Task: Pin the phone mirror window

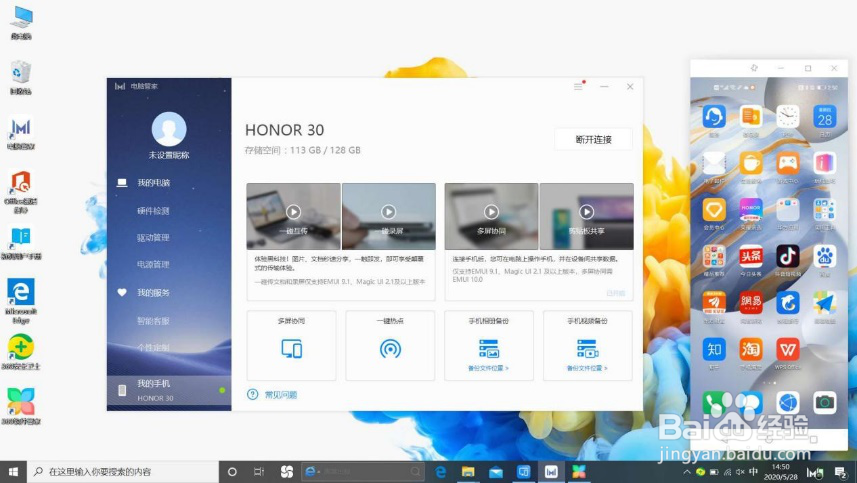Action: coord(754,68)
